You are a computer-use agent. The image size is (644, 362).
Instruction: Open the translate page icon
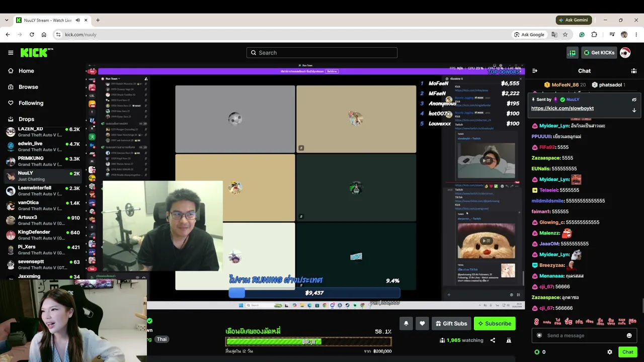[554, 35]
